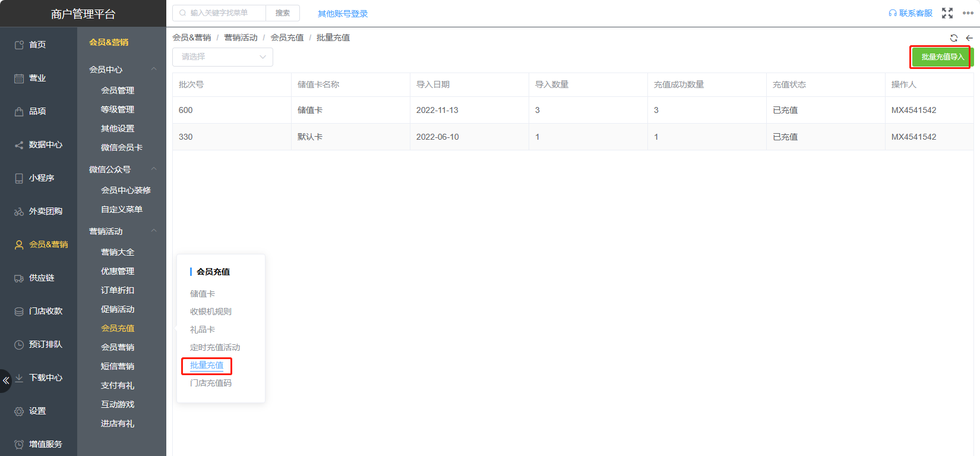The height and width of the screenshot is (456, 980).
Task: Open 会员管理 submenu item
Action: click(x=118, y=90)
